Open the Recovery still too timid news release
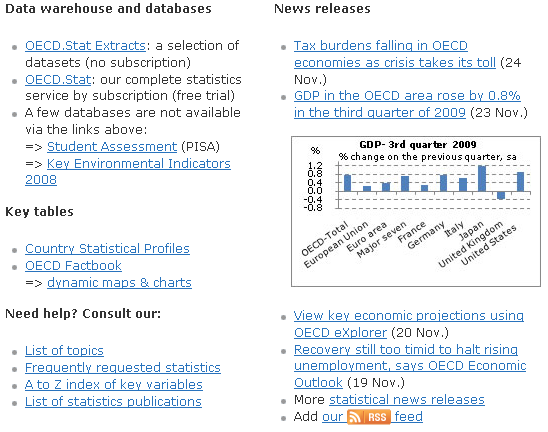Viewport: 548px width, 432px height. 410,366
